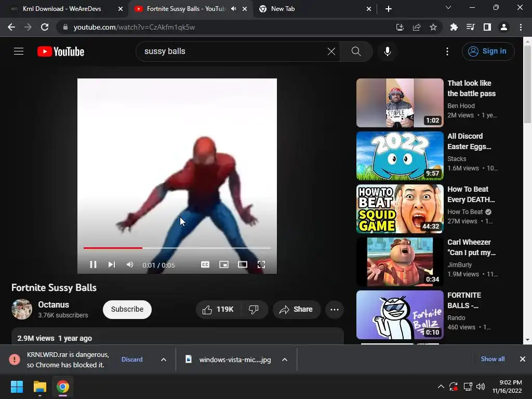The width and height of the screenshot is (532, 399).
Task: Dislike the video
Action: coord(254,310)
